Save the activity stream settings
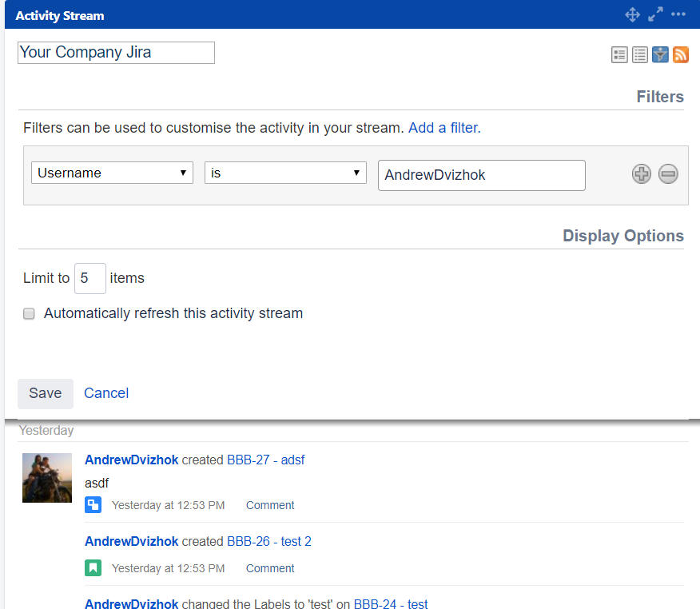Screen dimensions: 700x609 tap(46, 393)
